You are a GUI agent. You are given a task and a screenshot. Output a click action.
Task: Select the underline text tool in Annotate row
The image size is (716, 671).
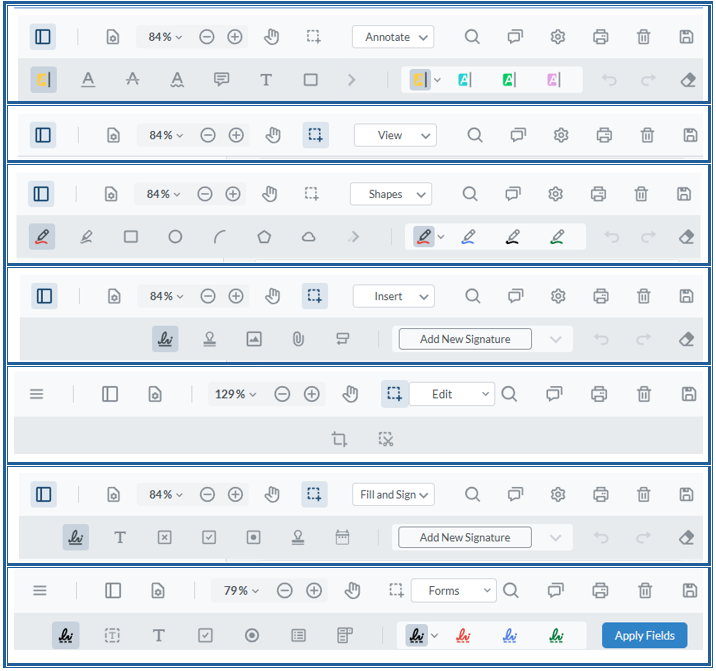click(88, 80)
